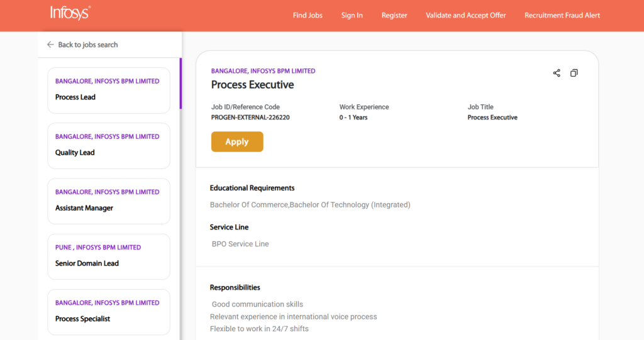Open Validate and Accept Offer
644x340 pixels.
(x=465, y=15)
